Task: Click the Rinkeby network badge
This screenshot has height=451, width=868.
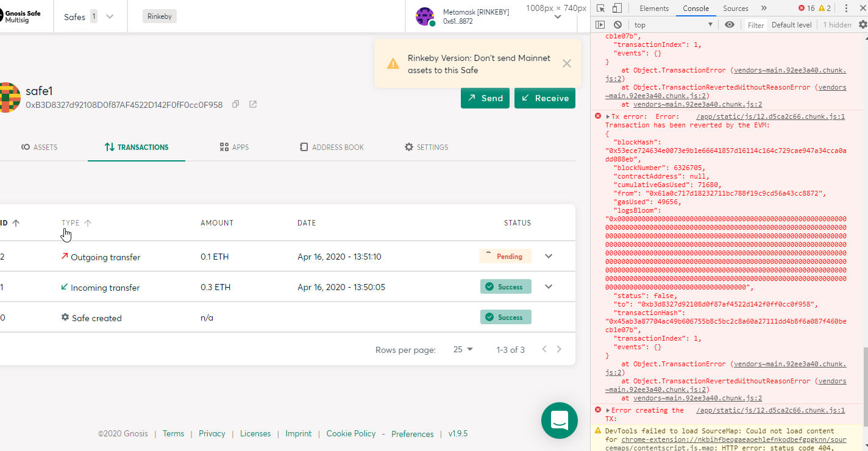Action: (x=160, y=16)
